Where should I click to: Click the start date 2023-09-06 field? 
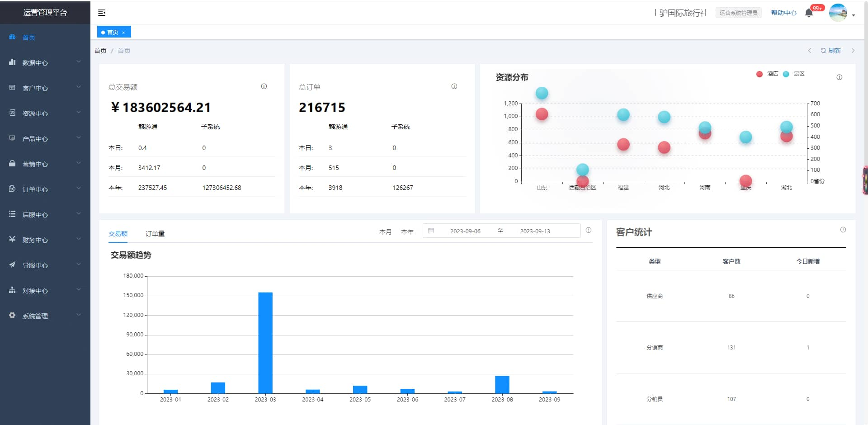(465, 231)
